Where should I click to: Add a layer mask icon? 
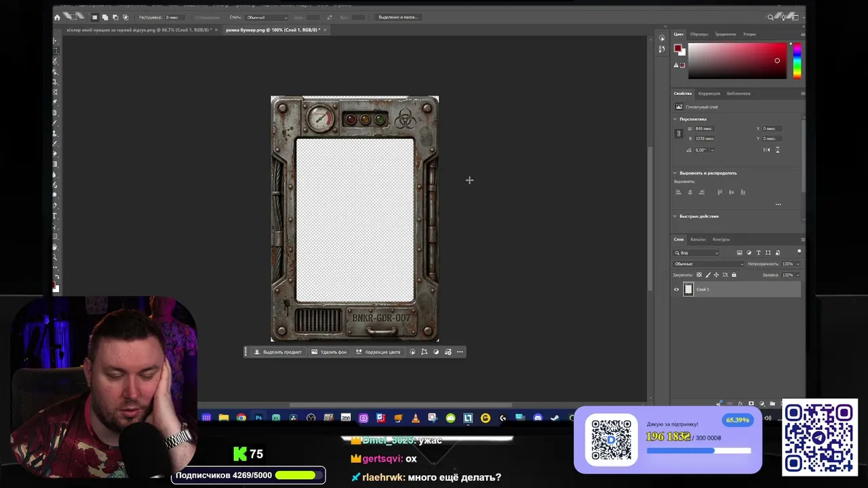tap(751, 404)
